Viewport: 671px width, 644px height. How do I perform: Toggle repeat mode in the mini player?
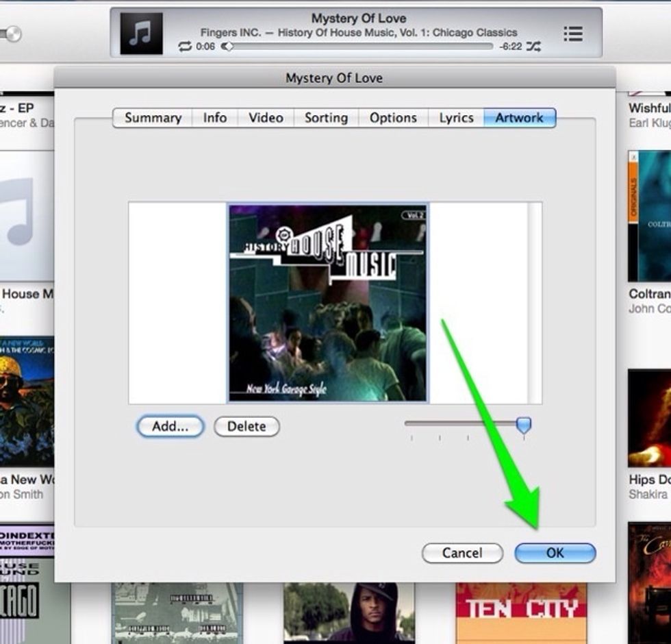(186, 48)
